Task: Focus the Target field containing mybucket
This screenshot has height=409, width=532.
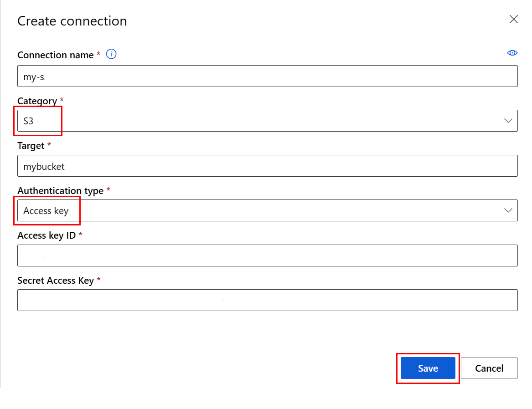Action: coord(267,166)
